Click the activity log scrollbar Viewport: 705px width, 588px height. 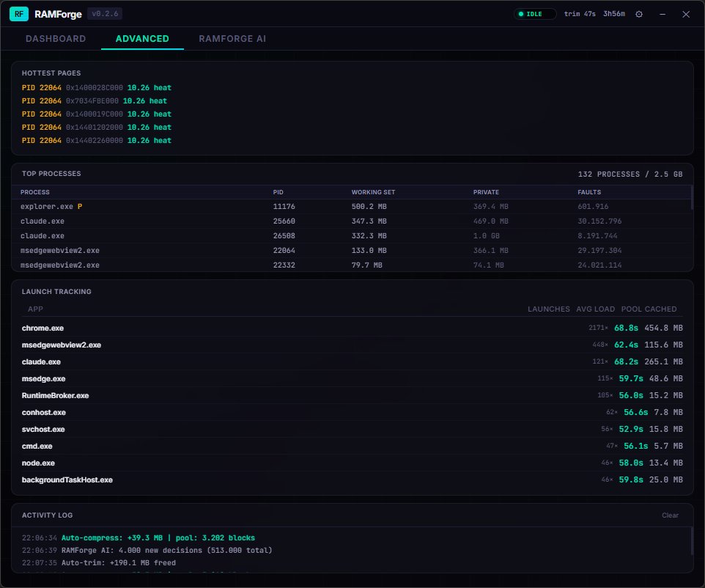[x=692, y=541]
